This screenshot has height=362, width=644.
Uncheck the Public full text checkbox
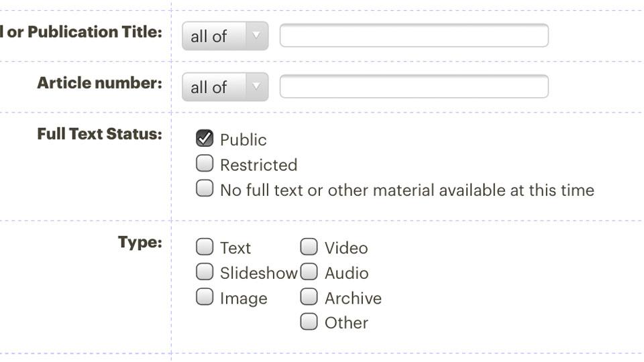[x=205, y=139]
